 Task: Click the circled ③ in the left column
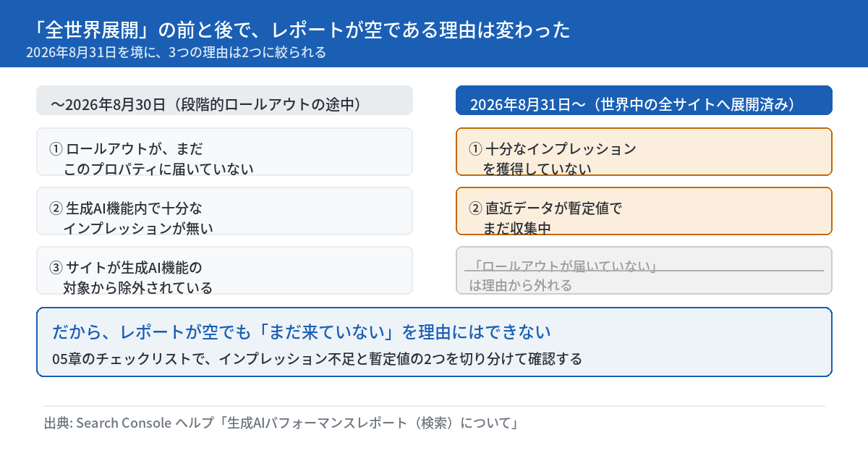coord(56,268)
